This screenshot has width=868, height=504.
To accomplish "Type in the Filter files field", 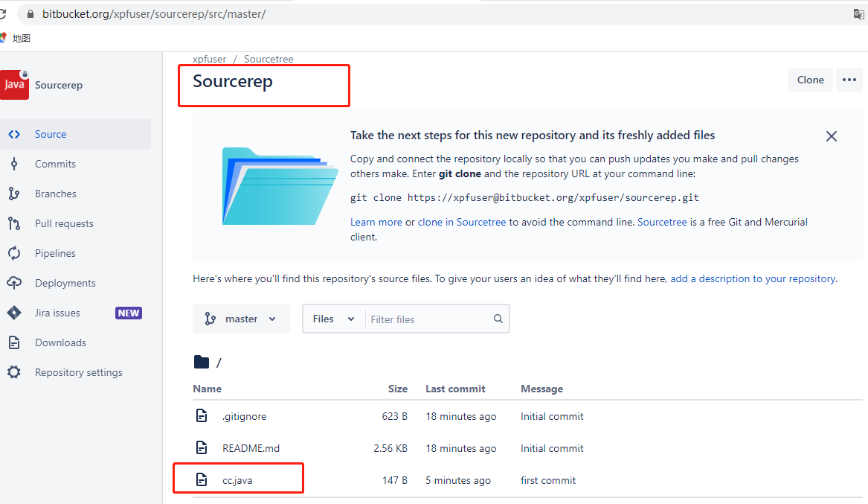I will [x=428, y=319].
